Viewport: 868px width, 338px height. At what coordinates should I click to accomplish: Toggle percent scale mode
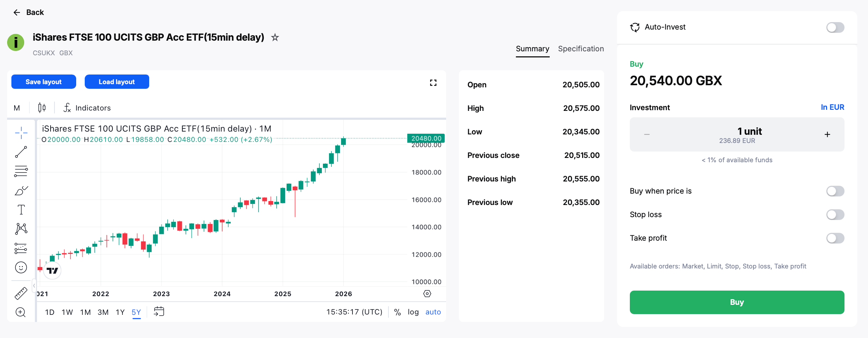point(397,312)
